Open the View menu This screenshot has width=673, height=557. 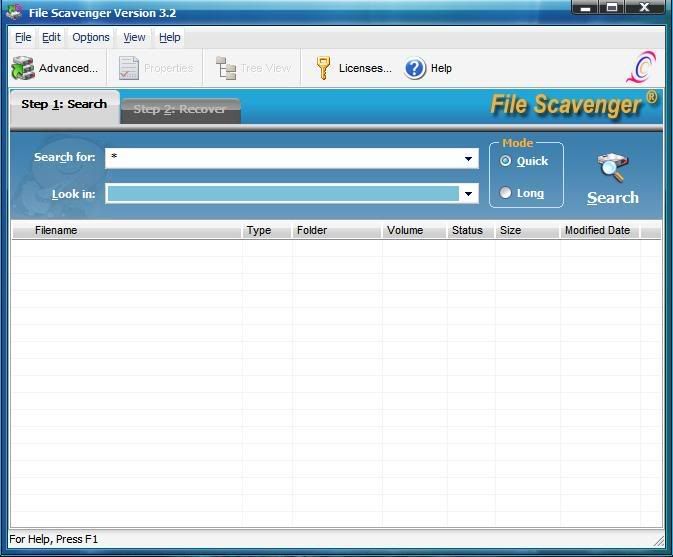(134, 37)
